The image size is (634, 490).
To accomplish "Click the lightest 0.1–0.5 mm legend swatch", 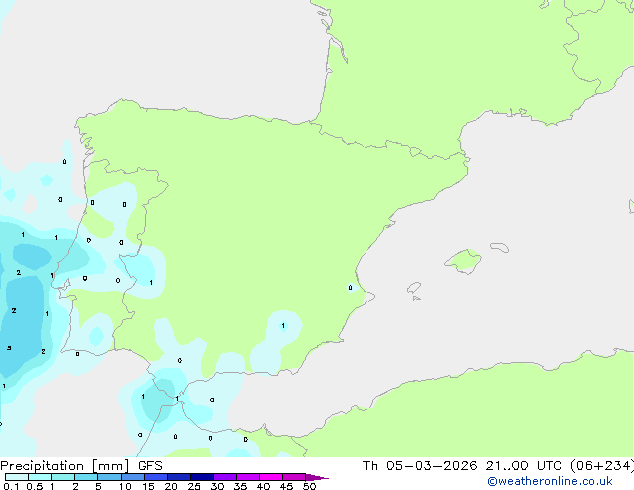I will tap(17, 477).
